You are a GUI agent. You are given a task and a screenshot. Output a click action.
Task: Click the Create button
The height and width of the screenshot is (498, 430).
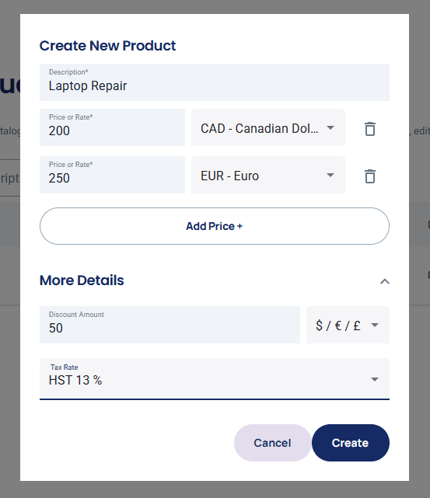350,443
